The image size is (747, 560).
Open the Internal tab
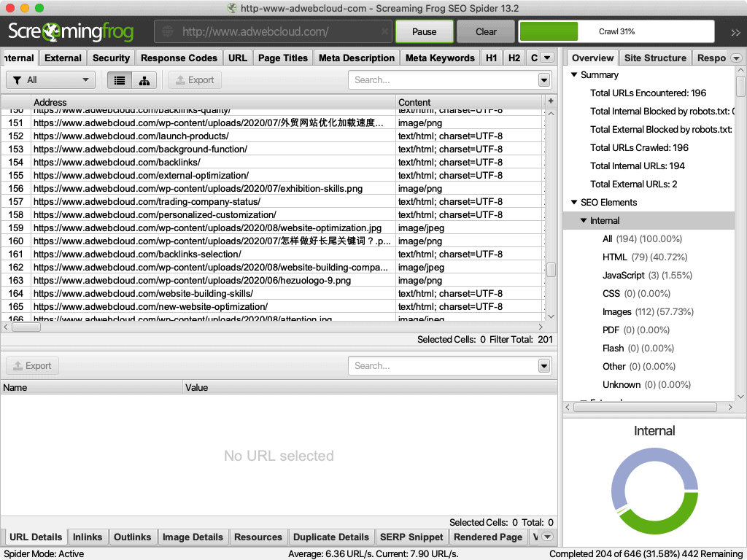tap(19, 58)
